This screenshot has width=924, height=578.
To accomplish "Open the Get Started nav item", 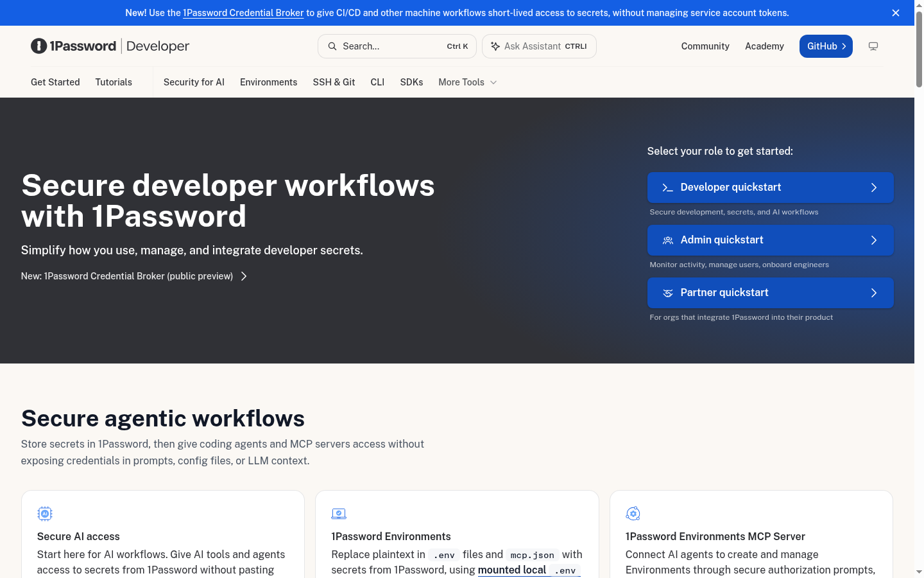I will [55, 82].
